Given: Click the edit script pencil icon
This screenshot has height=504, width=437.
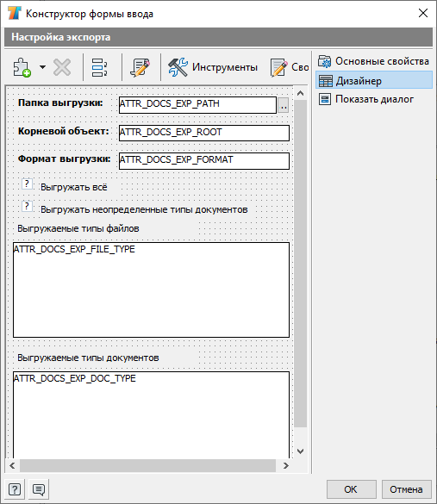Looking at the screenshot, I should pos(140,67).
